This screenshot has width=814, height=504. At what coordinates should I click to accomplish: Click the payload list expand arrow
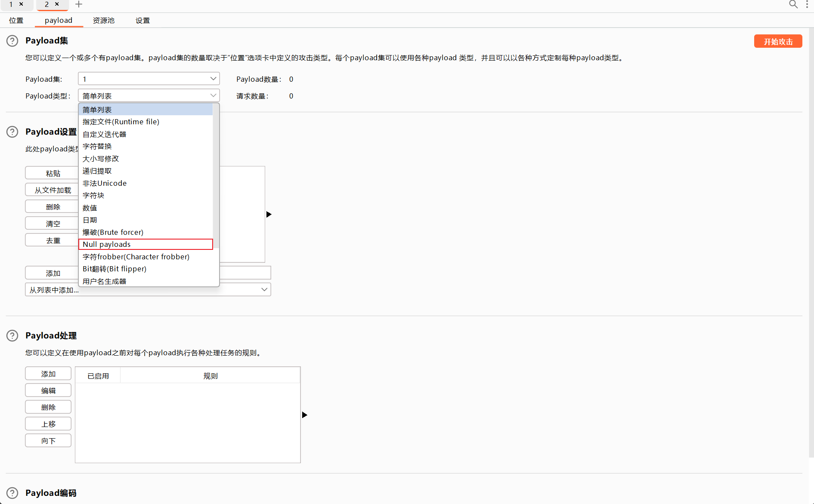tap(269, 214)
